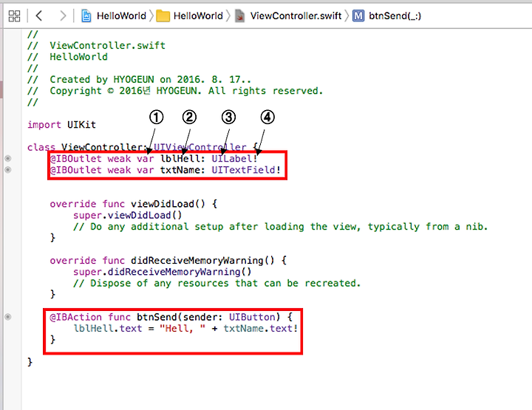Screen dimensions: 532x410
Task: Click 'super.didReceiveMemoryWarning()' call
Action: coord(162,272)
